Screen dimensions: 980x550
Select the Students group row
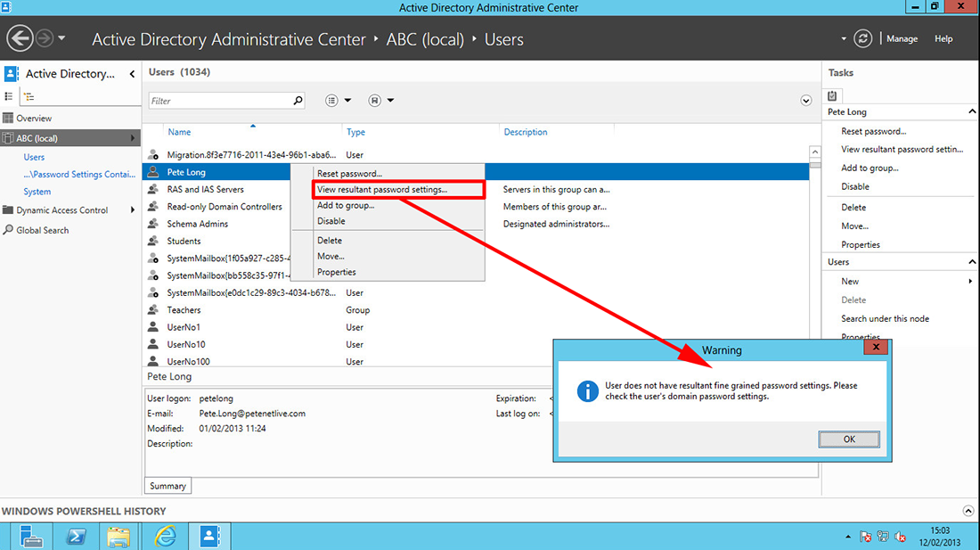pyautogui.click(x=184, y=242)
